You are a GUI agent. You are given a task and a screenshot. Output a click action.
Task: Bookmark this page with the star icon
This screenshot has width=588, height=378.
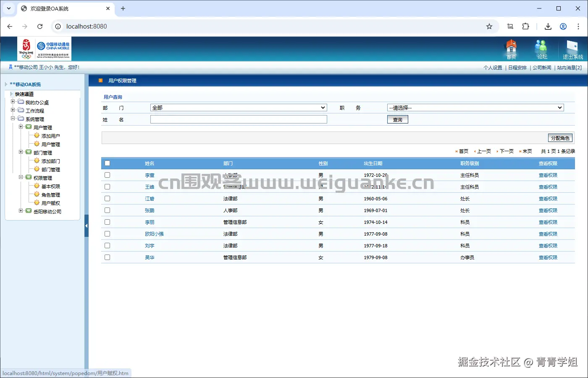tap(489, 26)
